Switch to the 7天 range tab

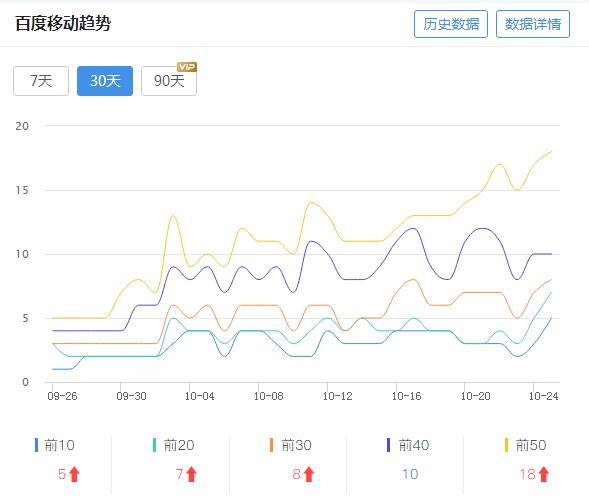click(41, 81)
